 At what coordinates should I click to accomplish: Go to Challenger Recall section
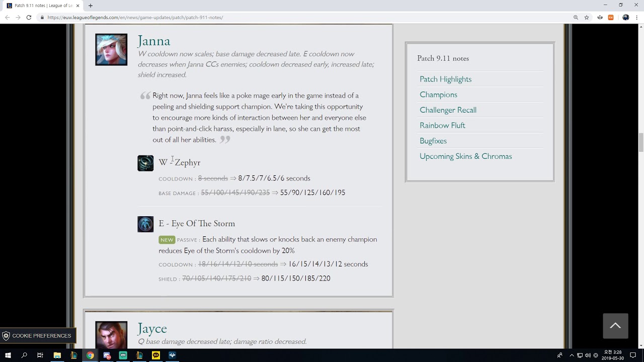448,110
